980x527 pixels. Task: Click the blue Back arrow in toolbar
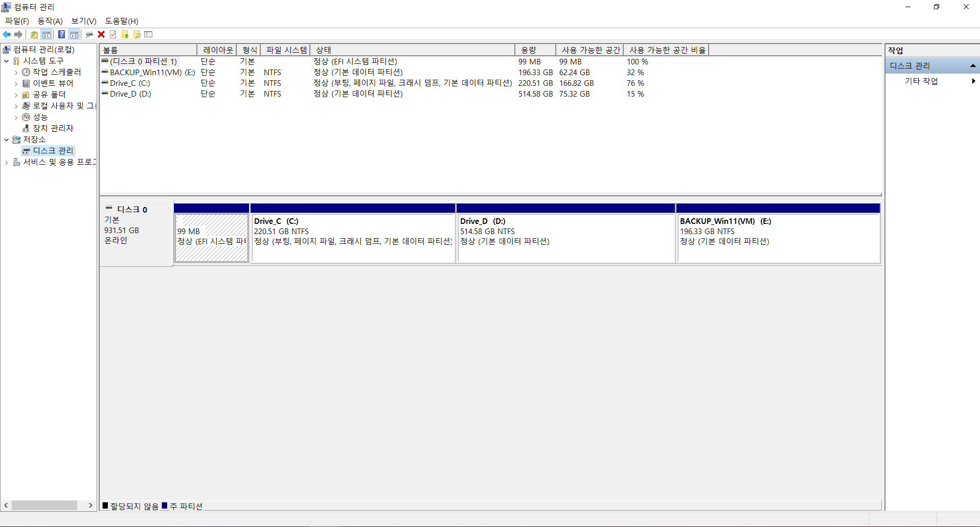point(7,34)
